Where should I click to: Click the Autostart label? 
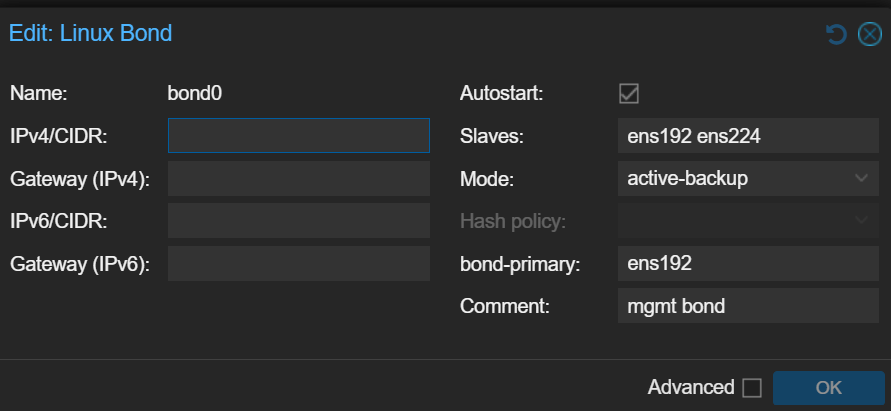[x=502, y=94]
